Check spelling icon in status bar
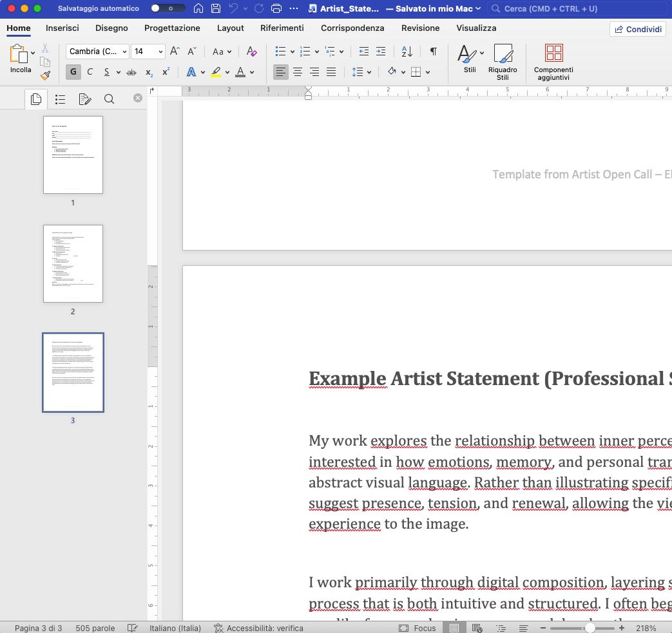This screenshot has width=672, height=633. 133,628
